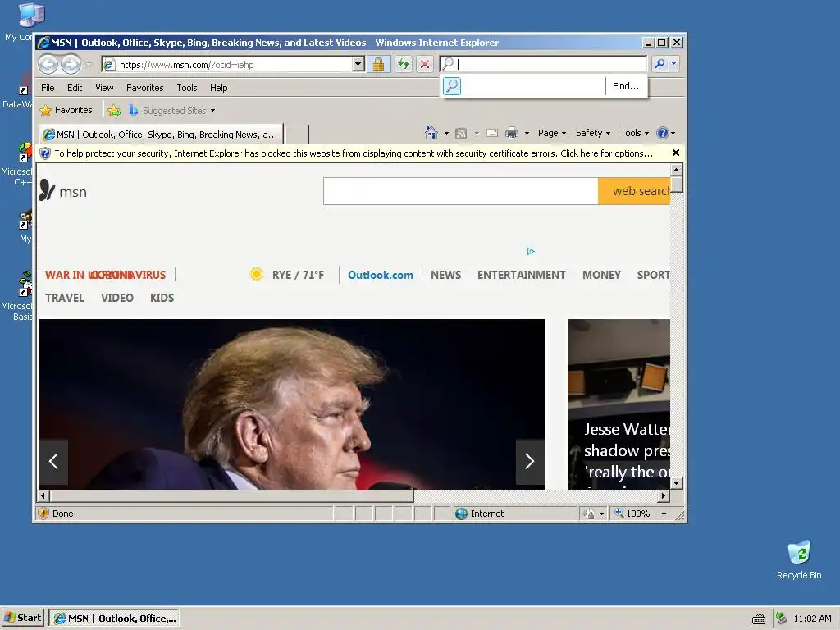840x630 pixels.
Task: Open the Tools menu in menu bar
Action: (x=187, y=88)
